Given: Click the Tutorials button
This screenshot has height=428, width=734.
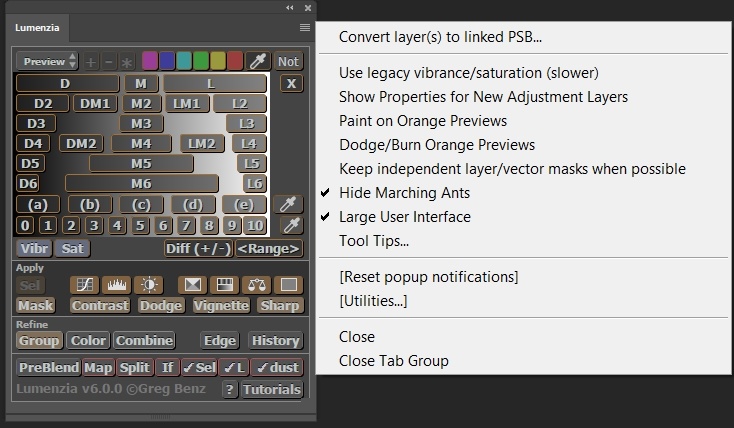Looking at the screenshot, I should tap(272, 389).
